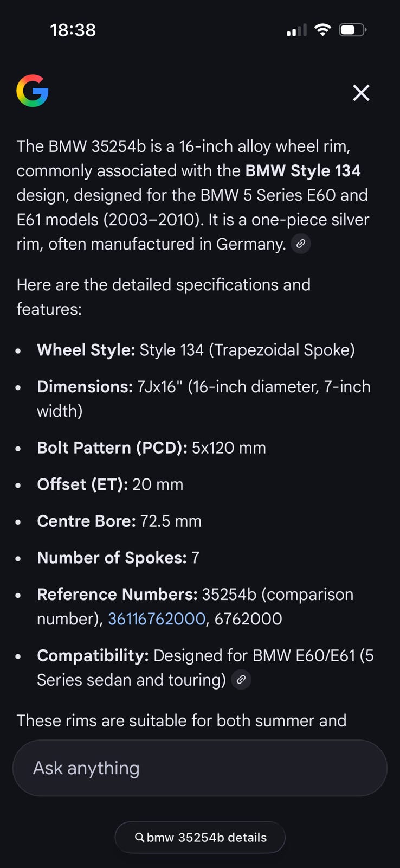Viewport: 400px width, 868px height.
Task: Tap the 'Bolt Pattern (PCD):' label
Action: (112, 448)
